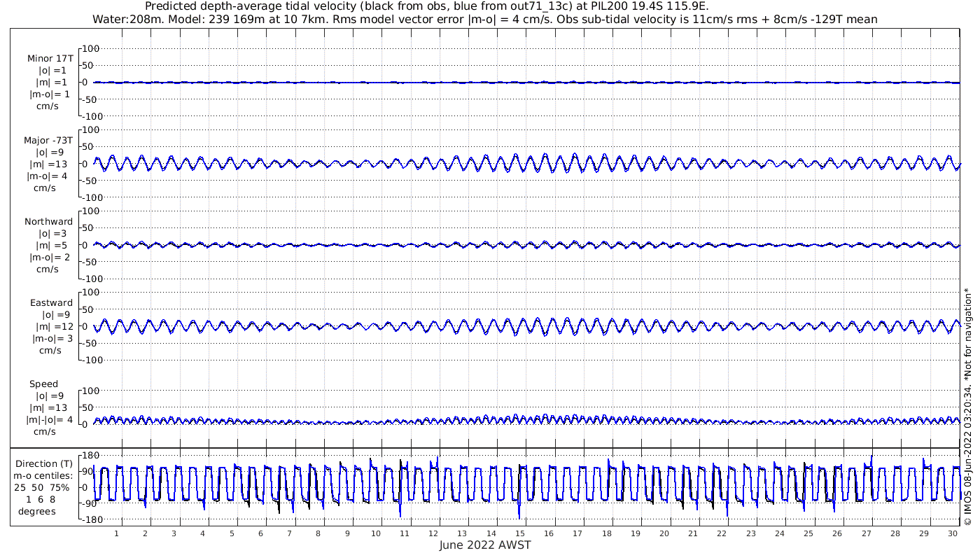The image size is (980, 560).
Task: Click day "21" on the date axis
Action: [693, 533]
